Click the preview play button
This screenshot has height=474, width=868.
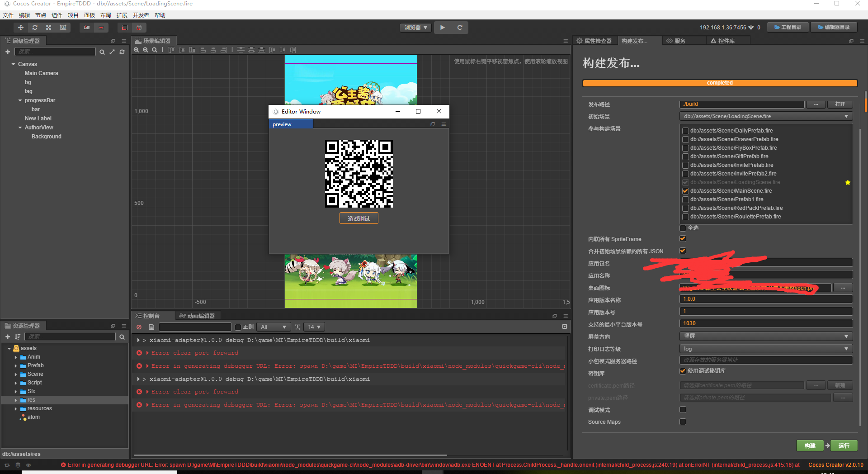click(x=443, y=28)
